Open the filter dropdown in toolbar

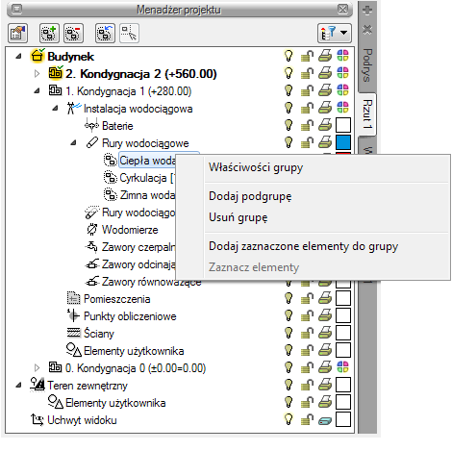click(x=335, y=33)
